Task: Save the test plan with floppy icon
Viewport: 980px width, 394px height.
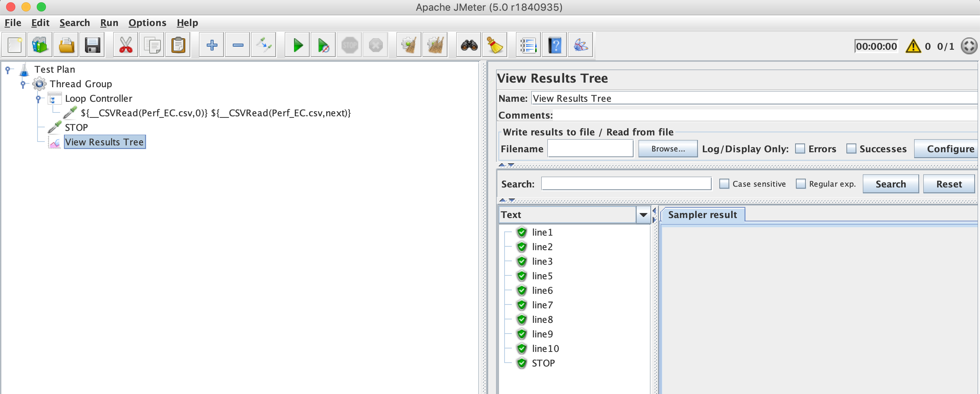Action: pos(92,46)
